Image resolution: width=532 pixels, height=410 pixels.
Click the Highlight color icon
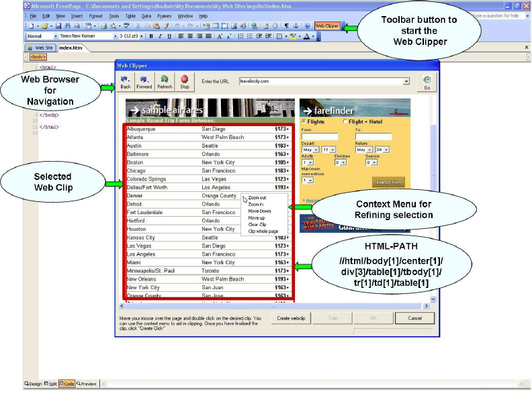(x=292, y=36)
